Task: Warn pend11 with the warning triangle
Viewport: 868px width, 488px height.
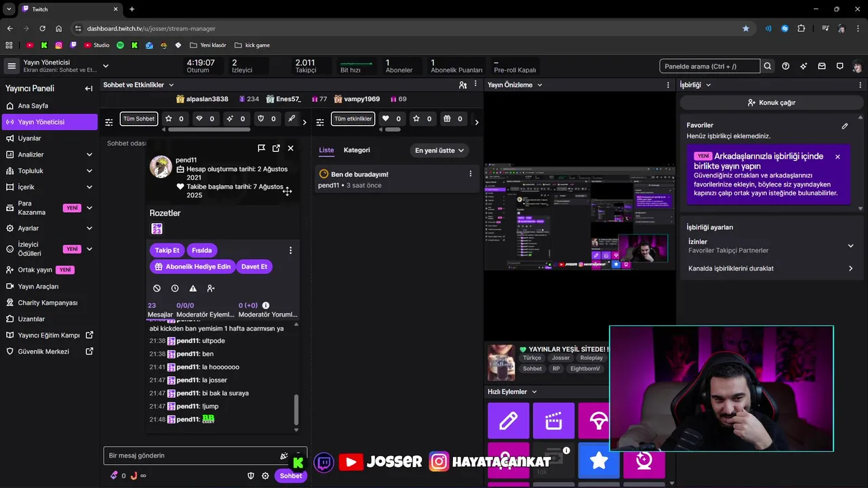Action: 193,288
